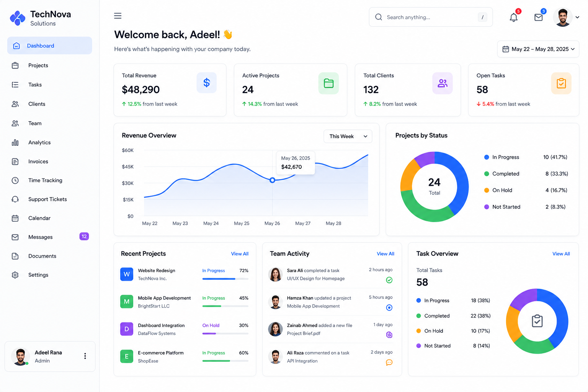Click Sara Ali's avatar in Team Activity
588x392 pixels.
(x=275, y=274)
